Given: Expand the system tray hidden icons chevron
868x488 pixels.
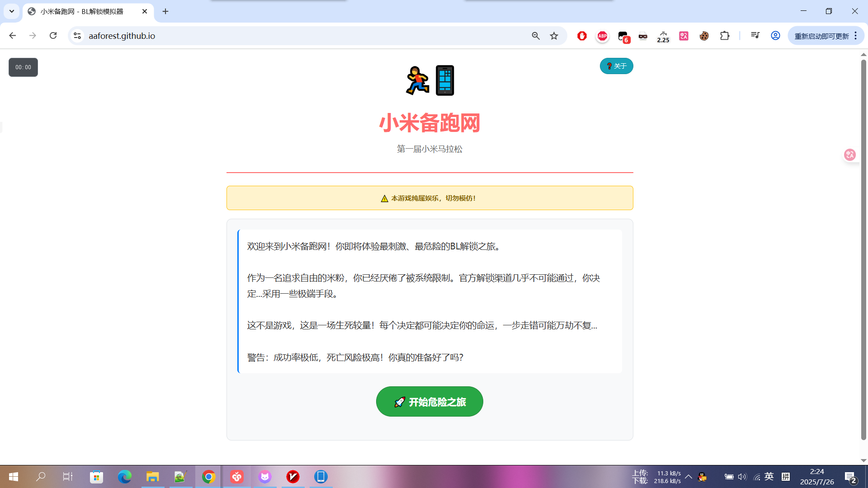Looking at the screenshot, I should (689, 477).
